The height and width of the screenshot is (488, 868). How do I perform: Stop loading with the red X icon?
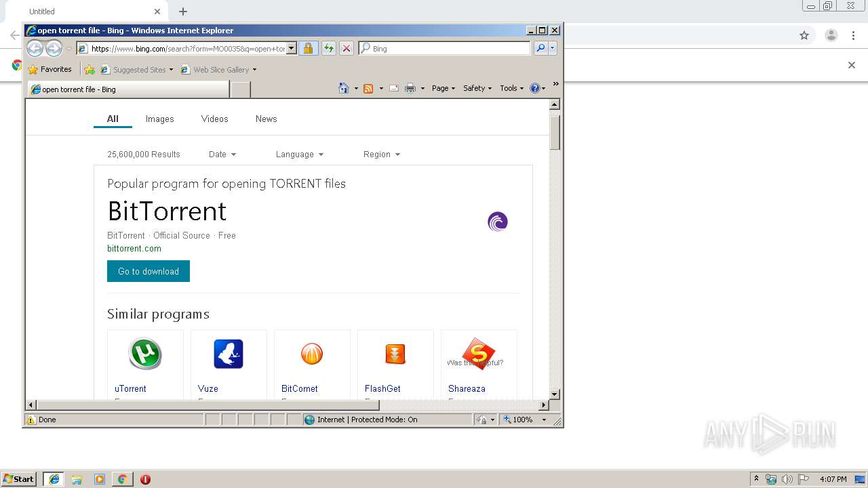click(x=347, y=48)
